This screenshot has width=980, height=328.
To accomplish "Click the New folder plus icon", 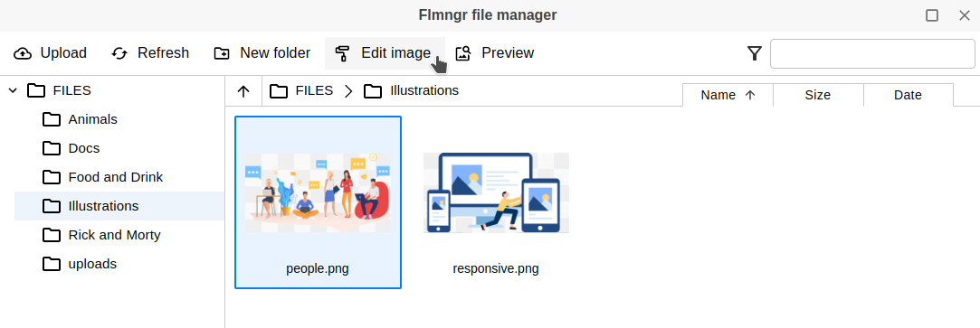I will pyautogui.click(x=222, y=53).
